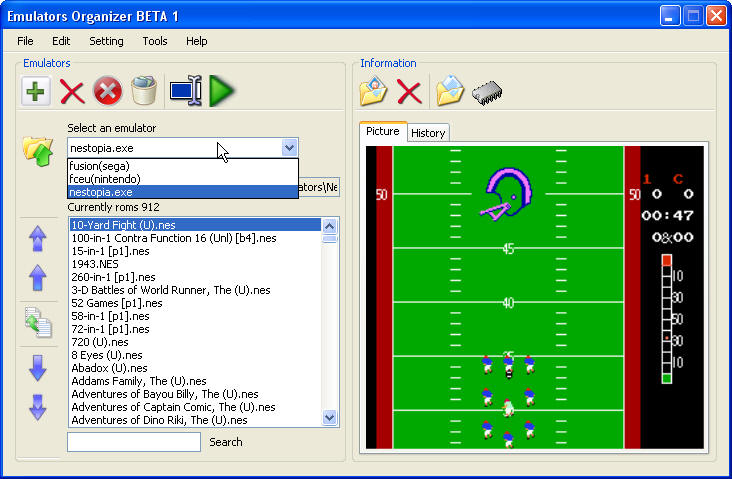Viewport: 732px width, 479px height.
Task: Switch to the History tab
Action: click(x=428, y=133)
